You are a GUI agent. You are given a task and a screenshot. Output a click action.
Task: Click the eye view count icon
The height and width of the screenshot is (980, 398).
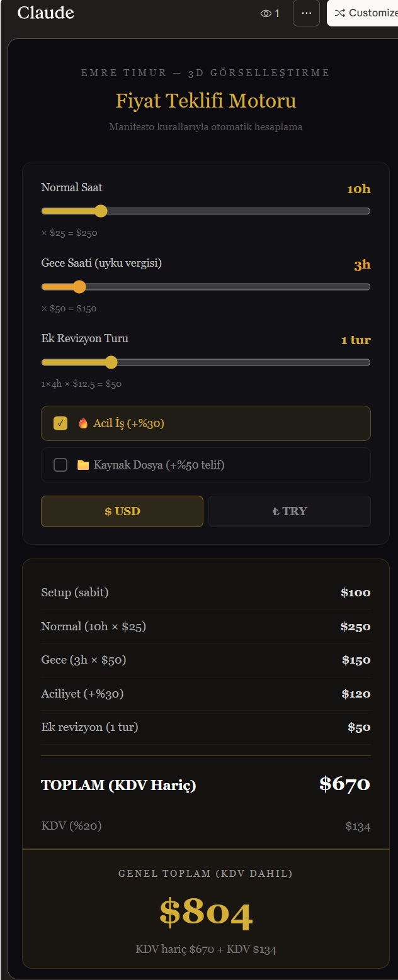266,13
